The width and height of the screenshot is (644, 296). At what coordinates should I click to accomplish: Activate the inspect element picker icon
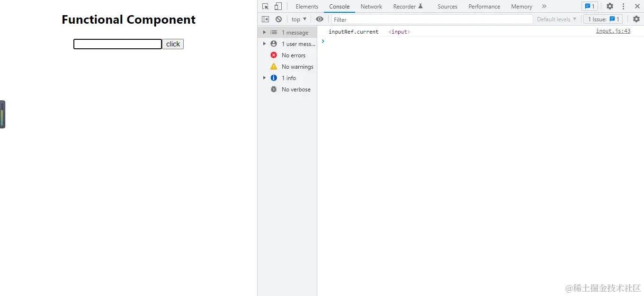(266, 6)
